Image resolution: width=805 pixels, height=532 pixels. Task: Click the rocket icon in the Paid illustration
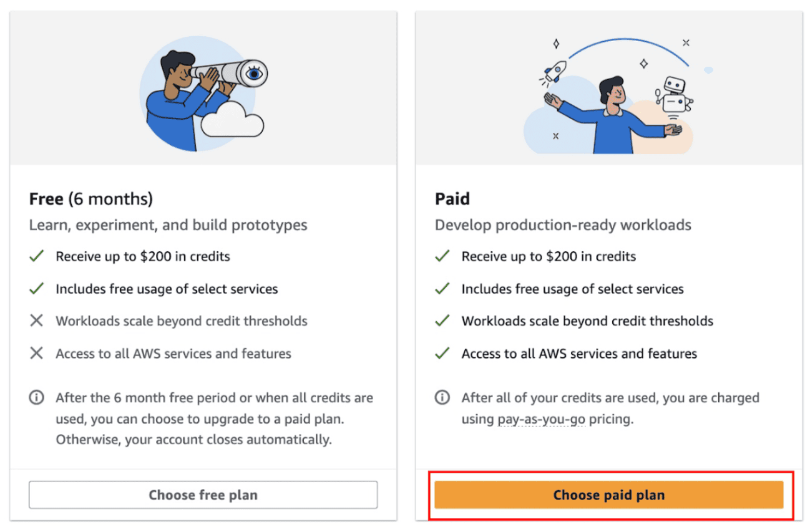coord(555,70)
